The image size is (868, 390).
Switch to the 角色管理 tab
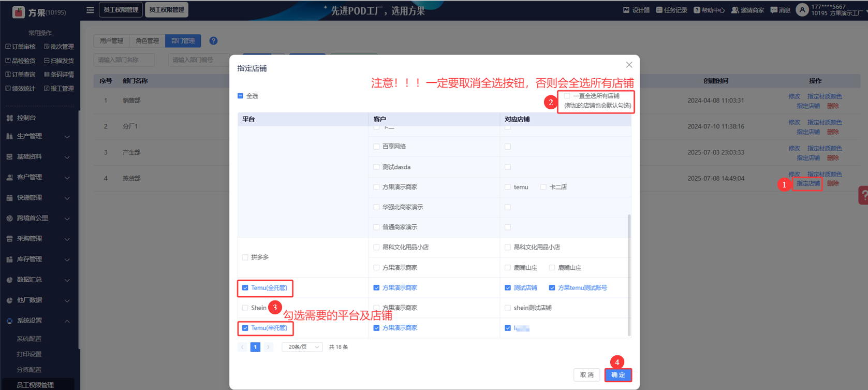[147, 41]
